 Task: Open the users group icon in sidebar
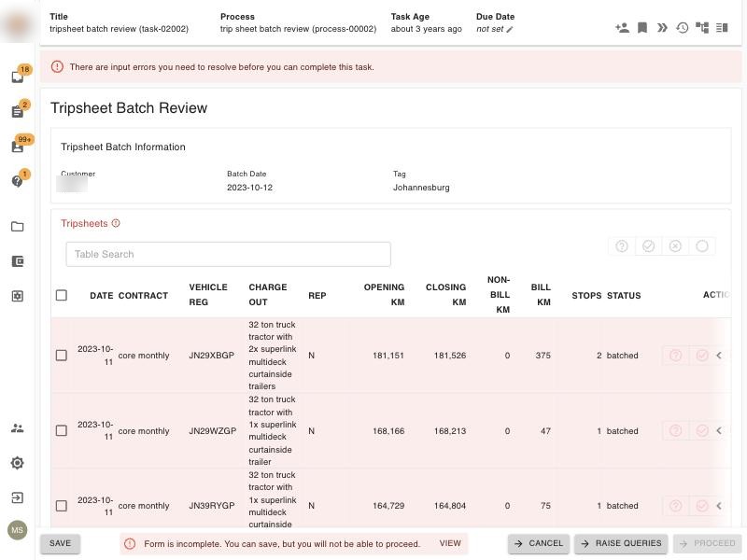[x=18, y=428]
